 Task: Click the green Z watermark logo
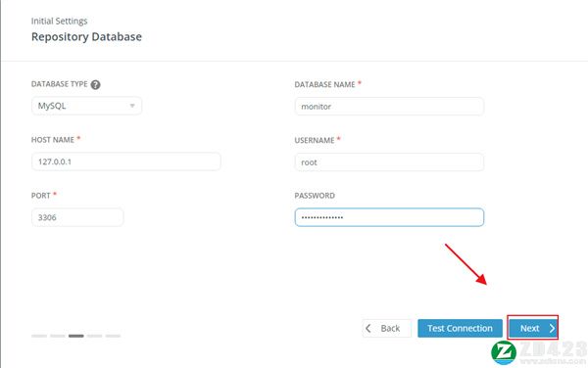504,353
